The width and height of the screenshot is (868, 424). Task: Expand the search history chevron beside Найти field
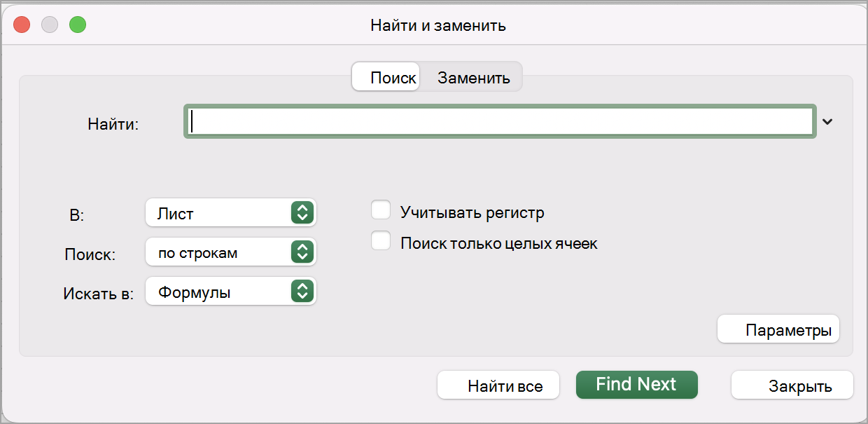(x=827, y=122)
